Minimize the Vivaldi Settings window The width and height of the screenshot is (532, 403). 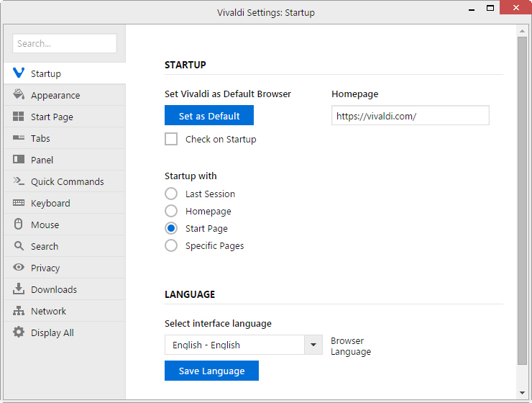pyautogui.click(x=472, y=9)
